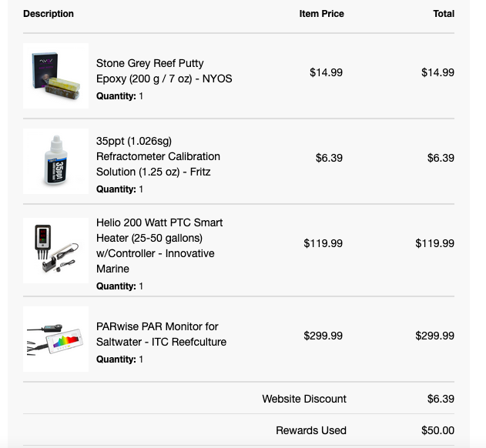Click the Total column header
486x448 pixels.
(444, 14)
